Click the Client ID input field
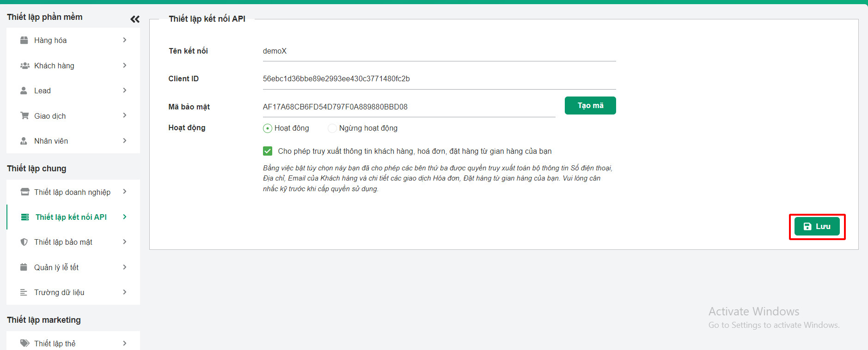The height and width of the screenshot is (350, 868). (439, 79)
